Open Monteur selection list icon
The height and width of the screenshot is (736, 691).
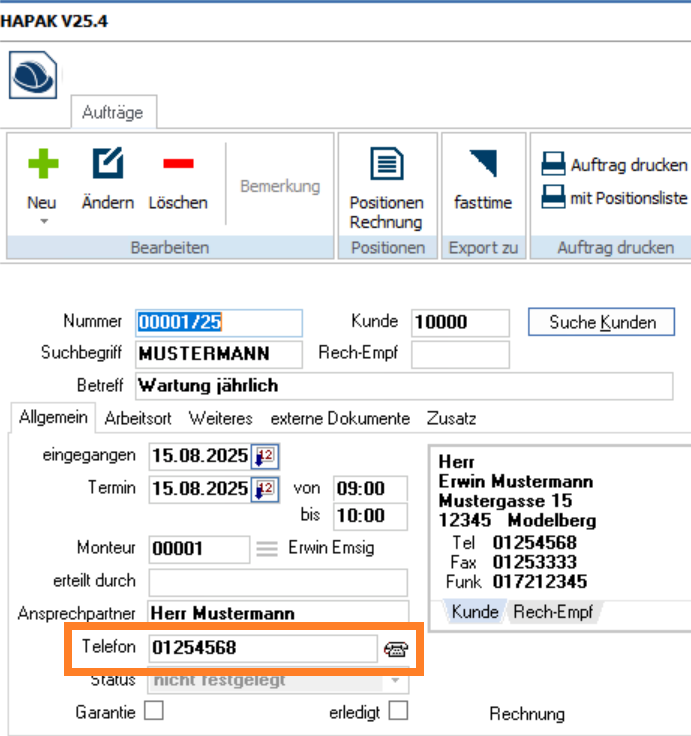click(x=265, y=549)
